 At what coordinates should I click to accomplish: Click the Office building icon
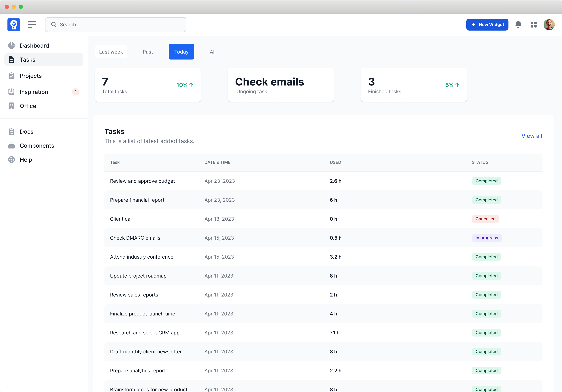(11, 106)
